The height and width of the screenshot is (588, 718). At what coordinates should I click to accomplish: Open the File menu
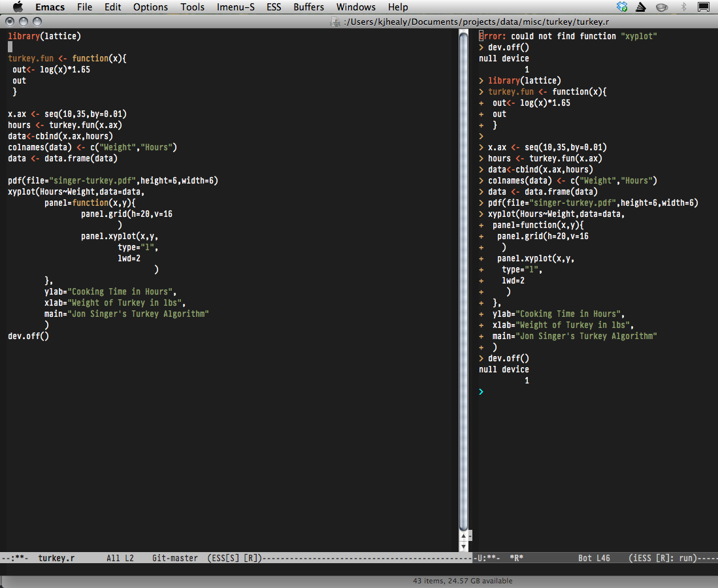click(x=84, y=7)
